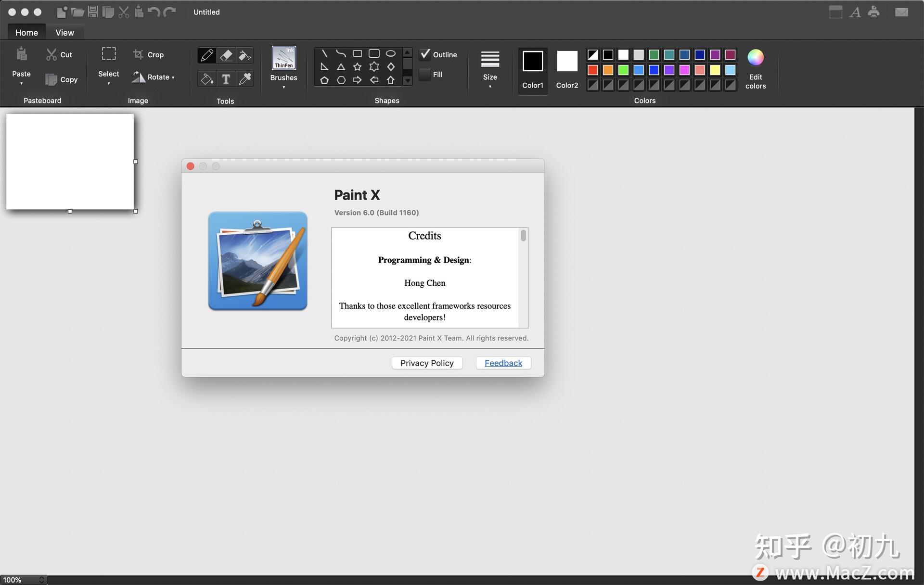The image size is (924, 585).
Task: Choose the ellipse shape
Action: [x=391, y=53]
